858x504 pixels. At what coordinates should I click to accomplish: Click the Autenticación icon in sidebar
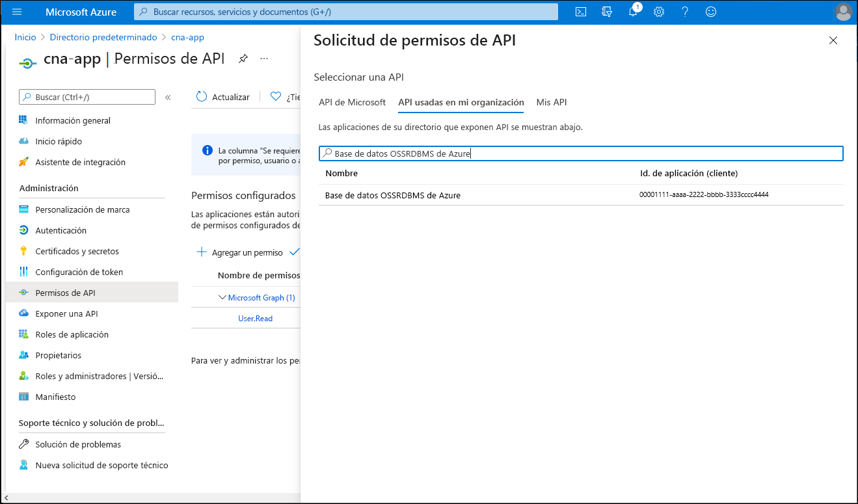point(23,230)
